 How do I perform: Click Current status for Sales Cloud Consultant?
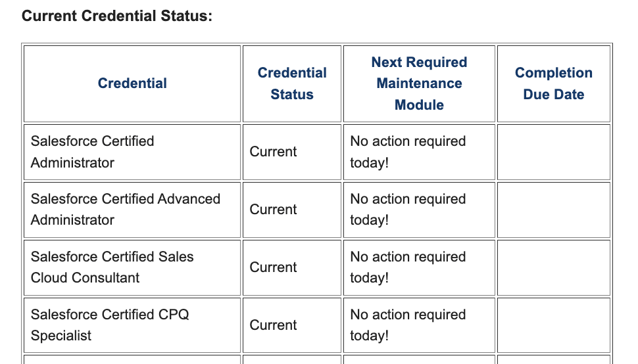pos(273,267)
